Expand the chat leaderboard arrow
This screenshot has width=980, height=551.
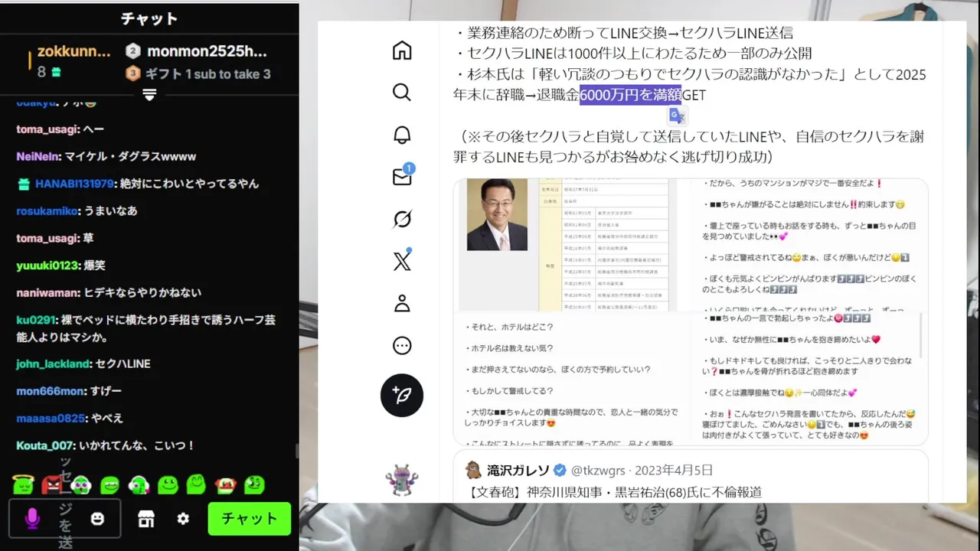click(x=149, y=94)
